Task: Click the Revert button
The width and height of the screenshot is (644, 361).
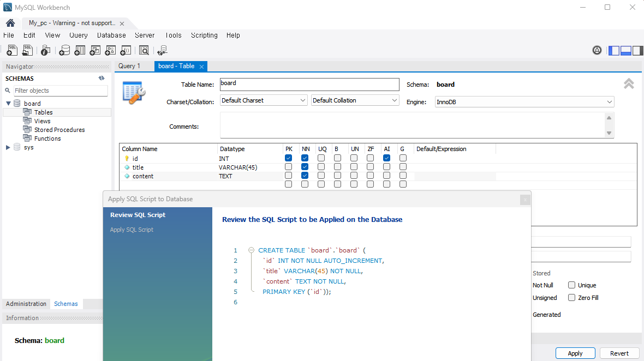Action: click(619, 353)
